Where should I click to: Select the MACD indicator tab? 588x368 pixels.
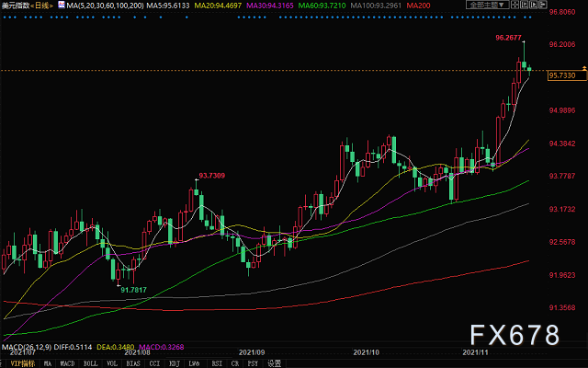(67, 363)
